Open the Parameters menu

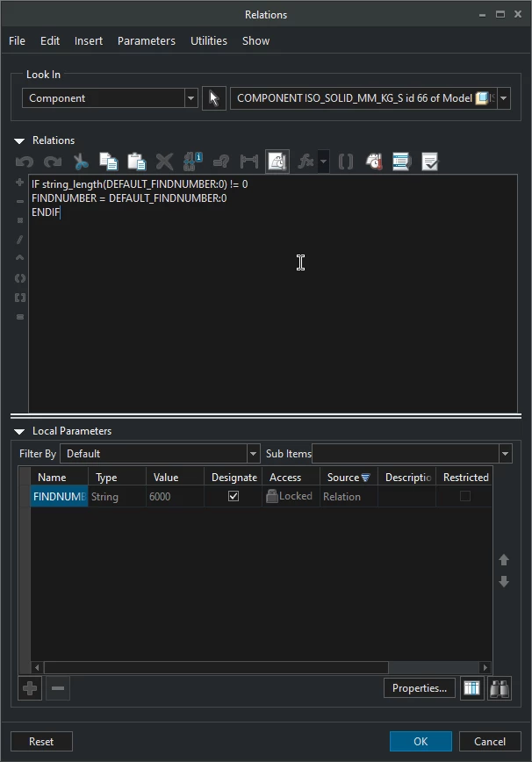pyautogui.click(x=147, y=40)
